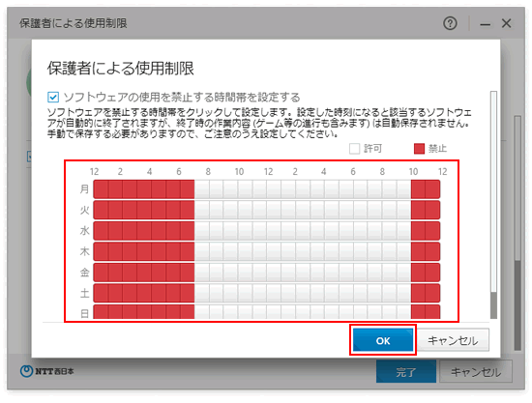This screenshot has height=403, width=532.
Task: Close the 保護者による使用制限 window
Action: tap(507, 23)
